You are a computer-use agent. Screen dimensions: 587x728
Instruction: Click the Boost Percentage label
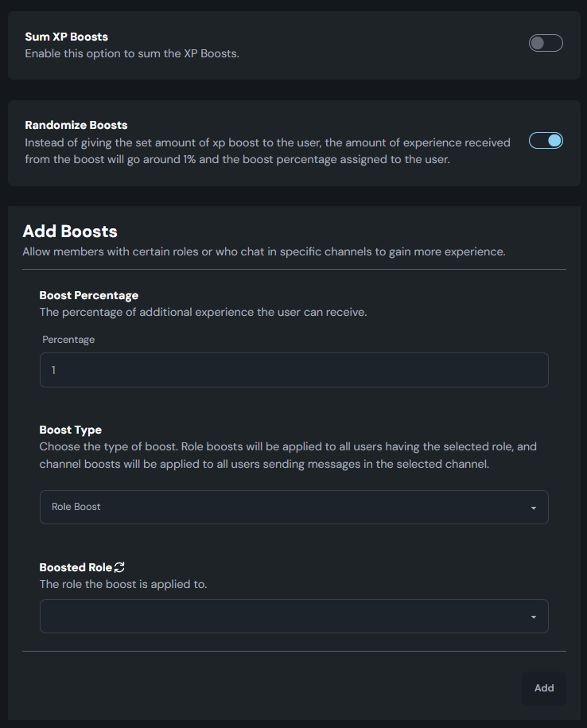(88, 295)
